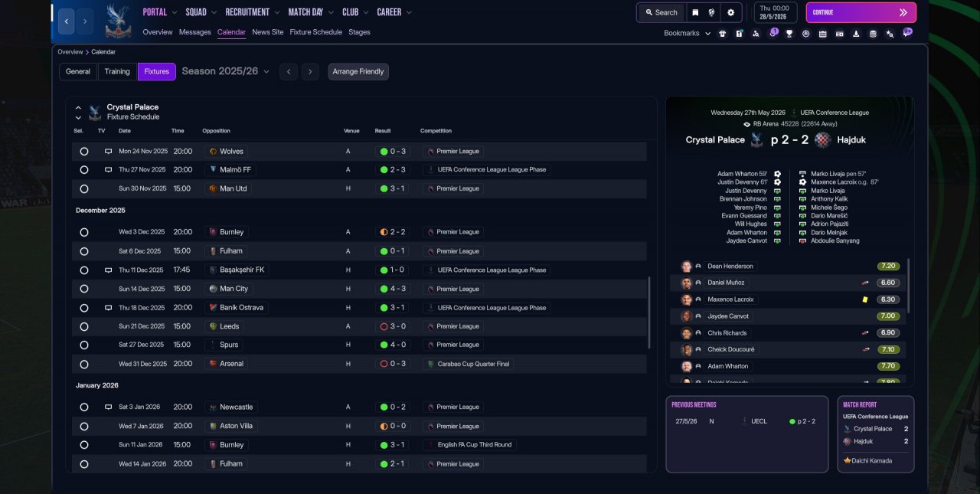Click the download tray icon in bookmarks bar
This screenshot has height=494, width=980.
856,34
